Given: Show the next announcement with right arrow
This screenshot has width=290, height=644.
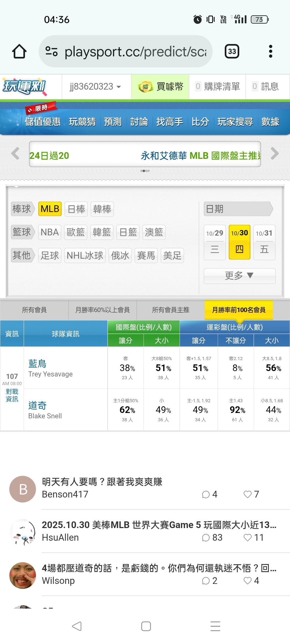Looking at the screenshot, I should pos(275,154).
